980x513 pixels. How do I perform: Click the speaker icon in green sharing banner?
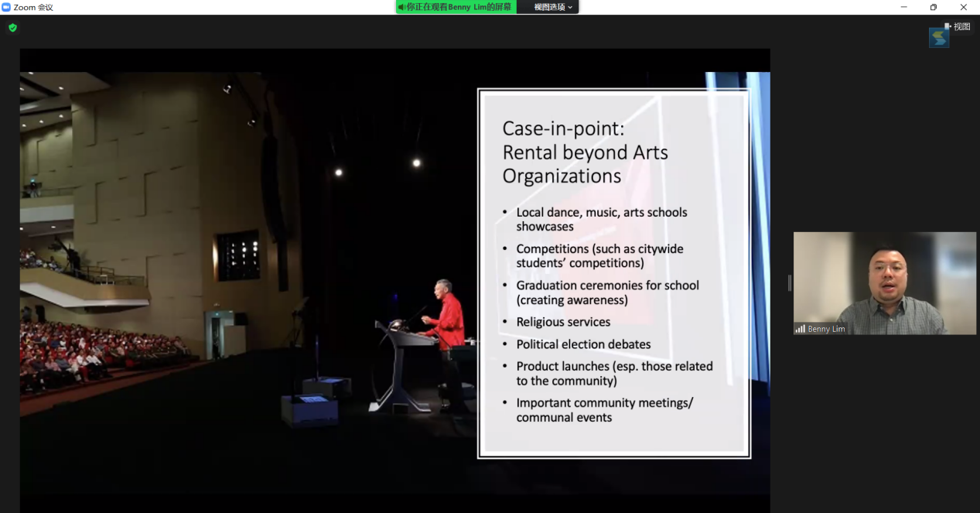401,7
